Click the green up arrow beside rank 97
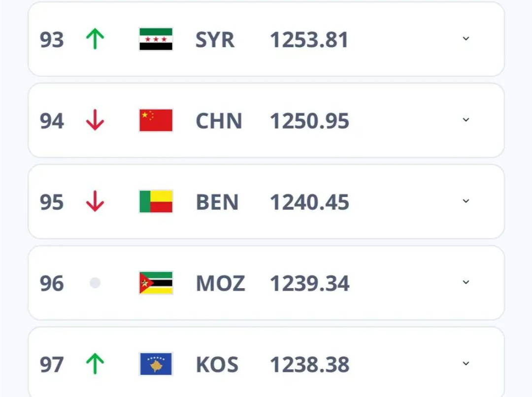The height and width of the screenshot is (397, 532). (x=95, y=364)
